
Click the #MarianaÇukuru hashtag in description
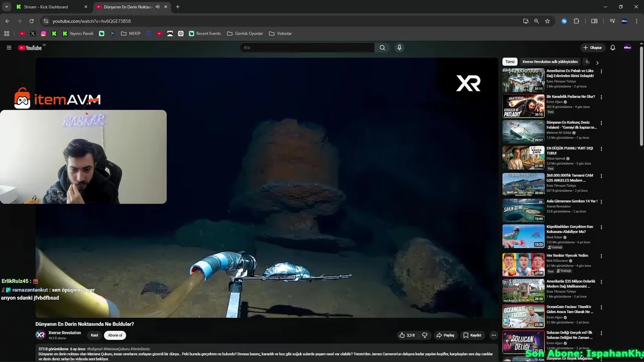pyautogui.click(x=117, y=349)
